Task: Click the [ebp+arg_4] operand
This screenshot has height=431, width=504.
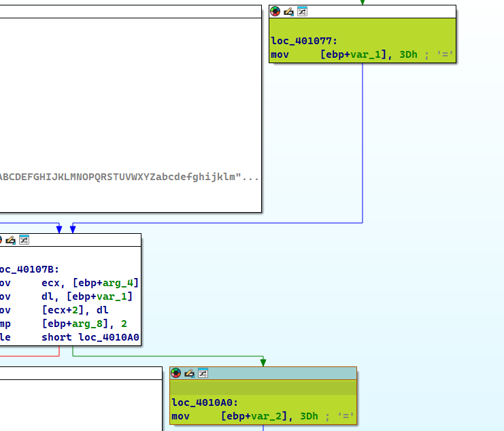Action: [x=109, y=283]
